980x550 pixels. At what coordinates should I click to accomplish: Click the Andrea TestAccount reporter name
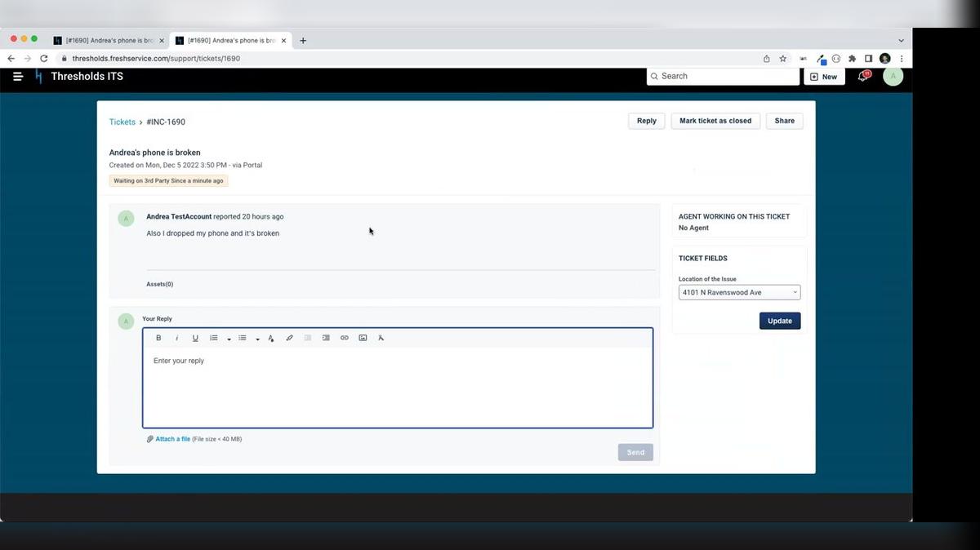[179, 217]
